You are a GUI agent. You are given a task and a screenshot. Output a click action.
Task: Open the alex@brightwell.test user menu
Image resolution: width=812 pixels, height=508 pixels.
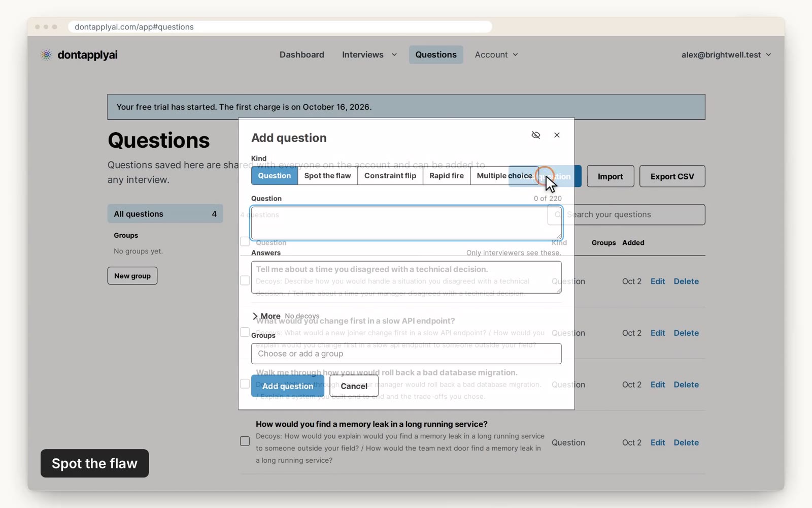[726, 55]
